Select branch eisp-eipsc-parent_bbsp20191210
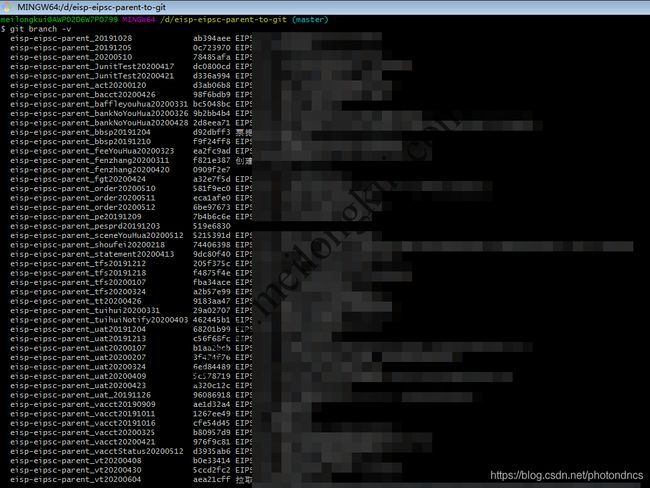Image resolution: width=650 pixels, height=488 pixels. click(80, 141)
